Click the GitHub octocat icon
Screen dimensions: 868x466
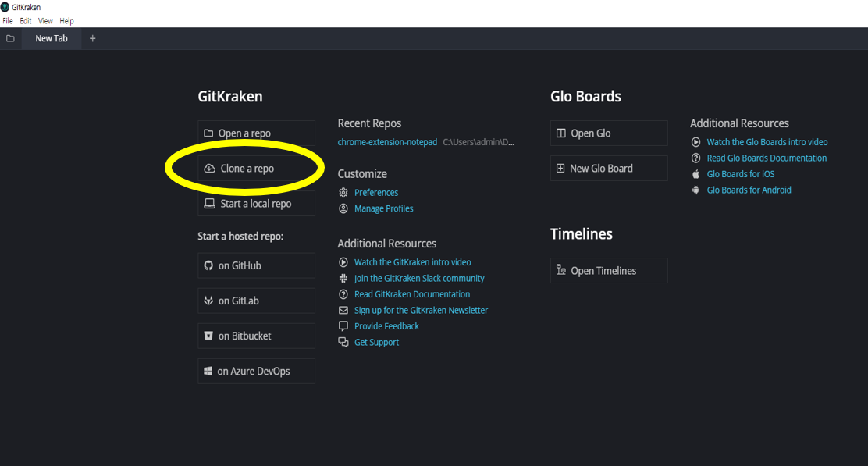tap(208, 265)
